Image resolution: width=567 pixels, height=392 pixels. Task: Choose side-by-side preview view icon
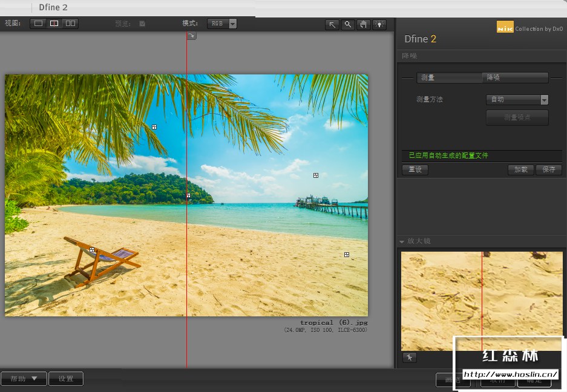click(x=70, y=24)
